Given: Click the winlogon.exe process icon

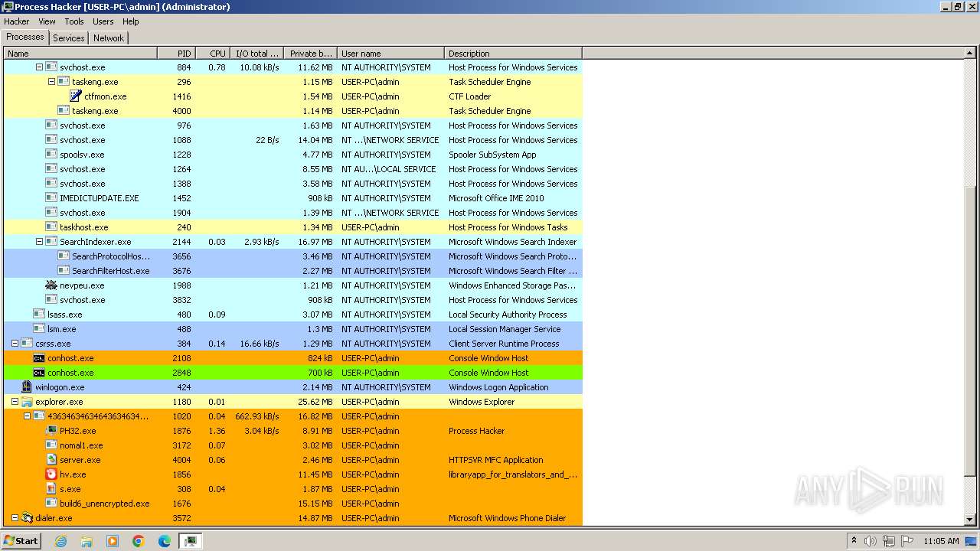Looking at the screenshot, I should point(27,387).
